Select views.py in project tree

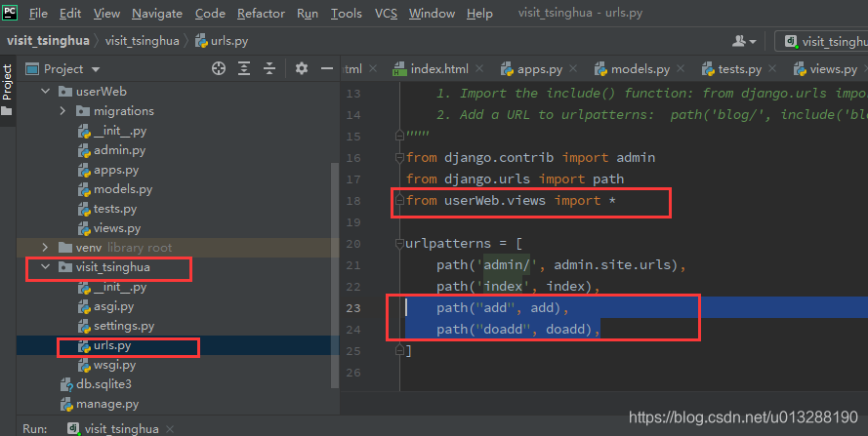109,228
